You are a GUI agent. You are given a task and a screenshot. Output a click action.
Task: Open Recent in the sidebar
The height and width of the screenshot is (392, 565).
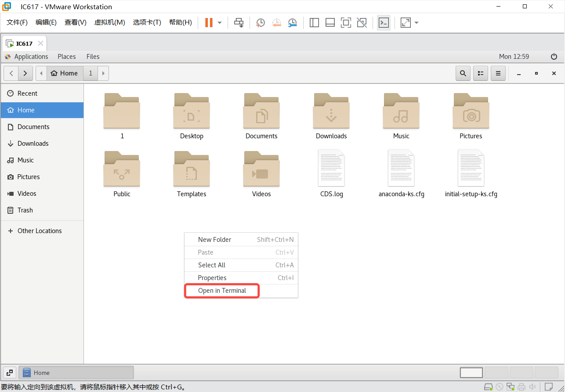click(42, 94)
